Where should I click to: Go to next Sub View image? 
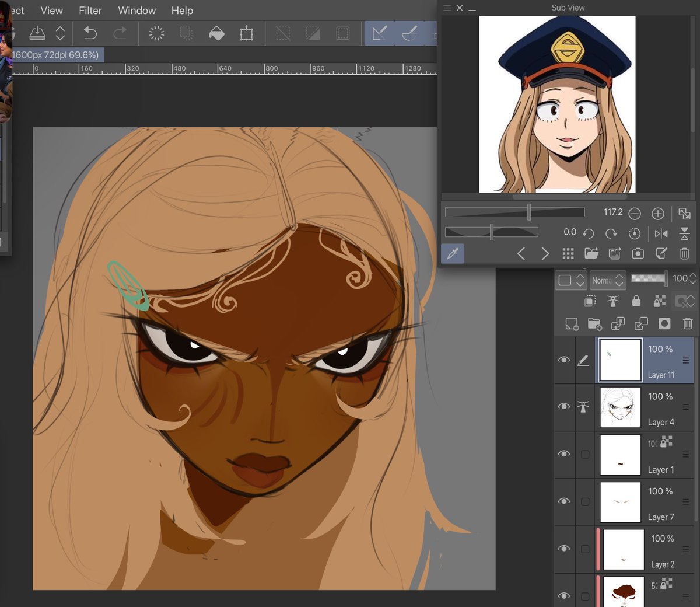[x=545, y=253]
